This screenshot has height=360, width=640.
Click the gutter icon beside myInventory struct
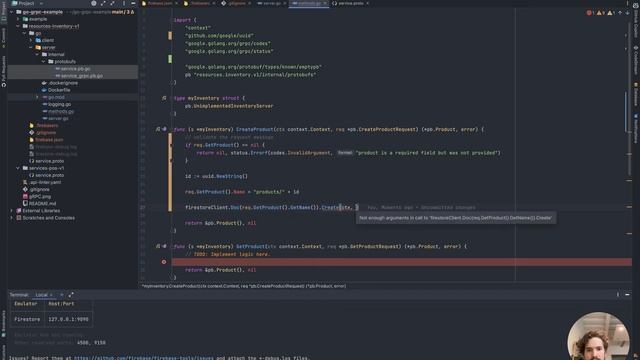[164, 98]
